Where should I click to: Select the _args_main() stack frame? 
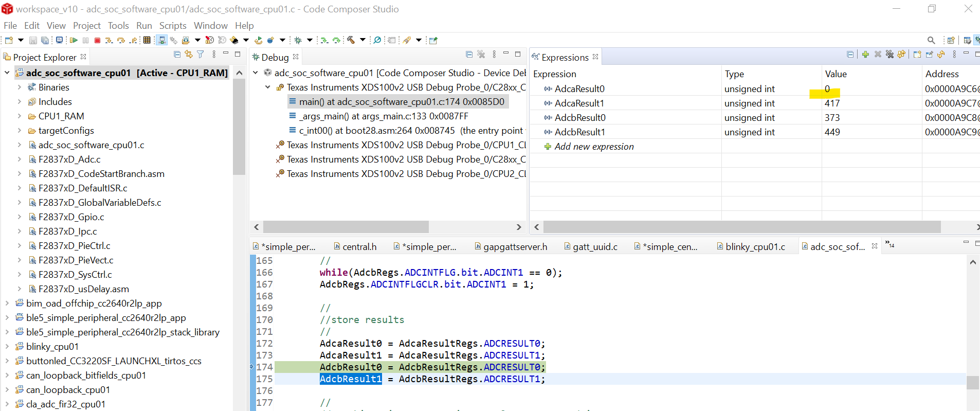383,116
